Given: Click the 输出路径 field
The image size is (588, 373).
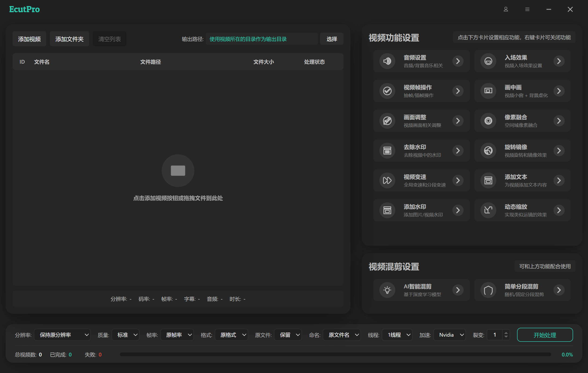Looking at the screenshot, I should coord(262,39).
